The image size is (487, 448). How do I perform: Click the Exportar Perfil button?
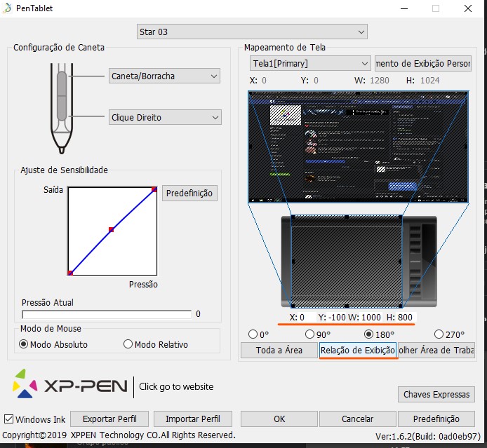click(x=109, y=419)
